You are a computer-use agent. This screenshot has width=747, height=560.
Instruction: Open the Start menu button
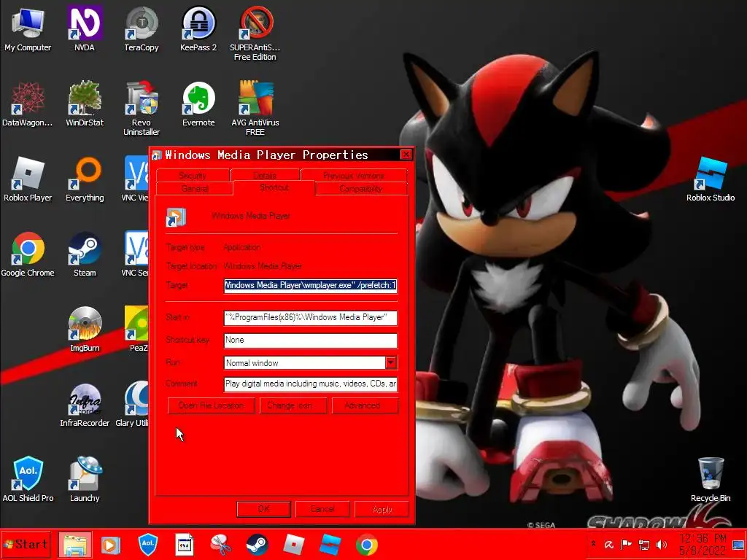tap(26, 545)
